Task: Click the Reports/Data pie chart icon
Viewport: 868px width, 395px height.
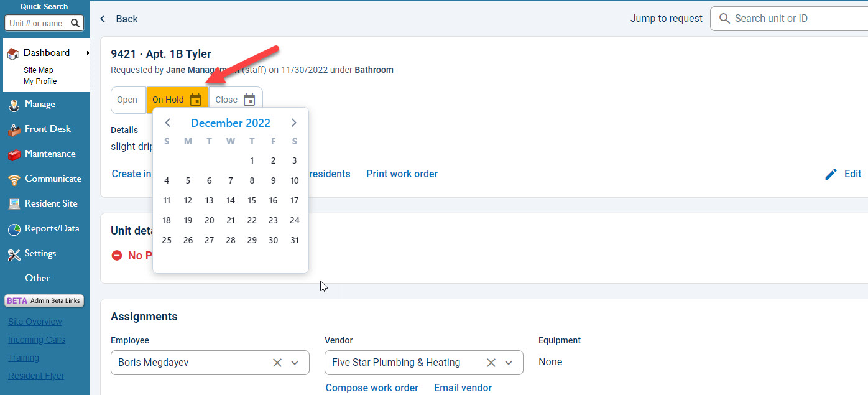Action: (x=14, y=230)
